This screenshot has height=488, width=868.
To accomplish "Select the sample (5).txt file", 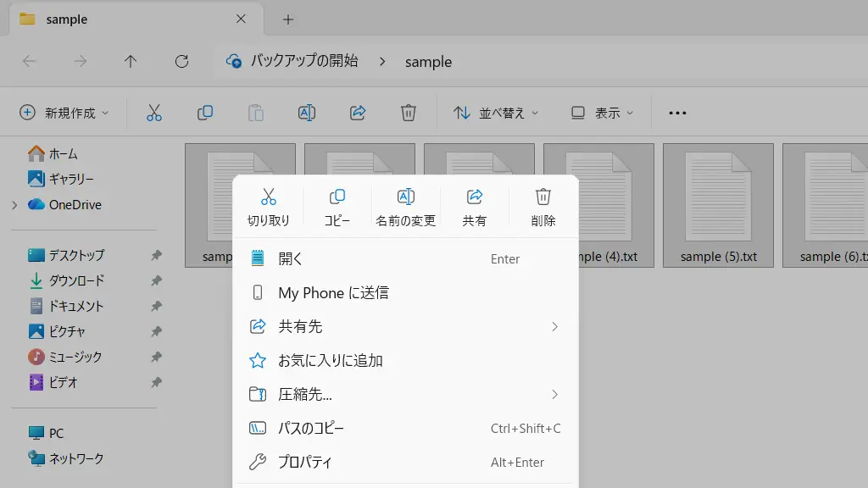I will click(718, 205).
